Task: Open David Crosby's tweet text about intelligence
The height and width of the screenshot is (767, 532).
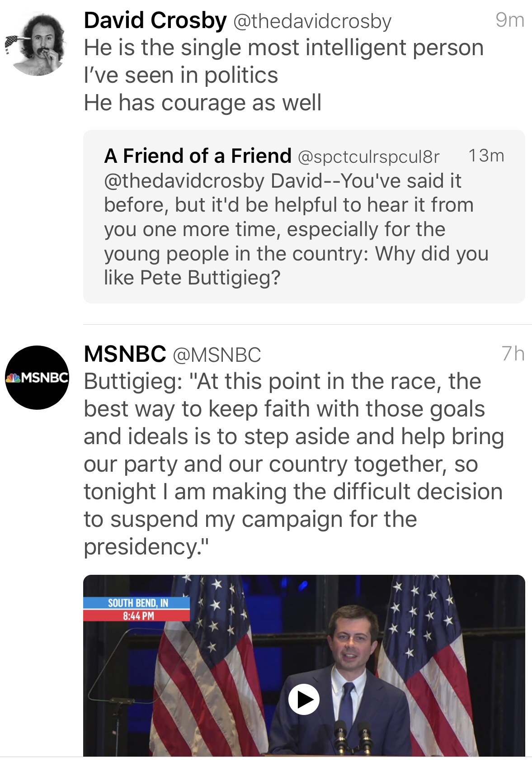Action: 284,76
